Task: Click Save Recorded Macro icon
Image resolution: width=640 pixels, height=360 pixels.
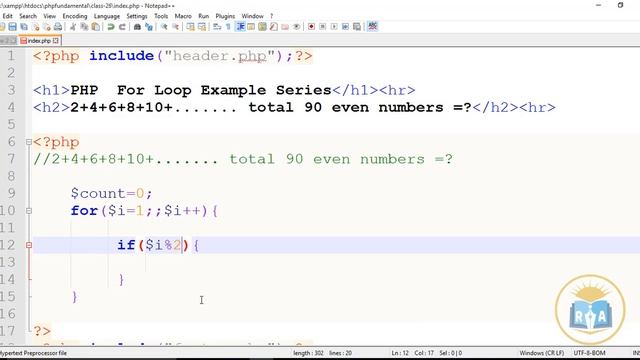Action: click(x=357, y=27)
